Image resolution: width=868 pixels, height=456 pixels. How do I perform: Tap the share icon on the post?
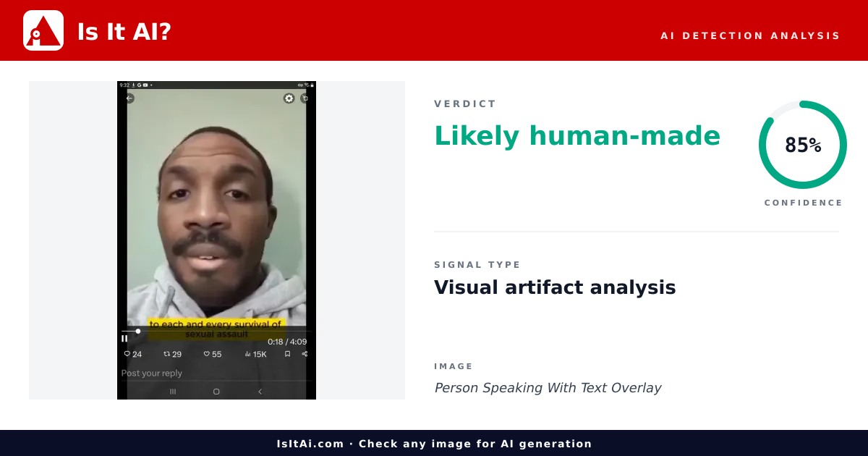pos(305,354)
